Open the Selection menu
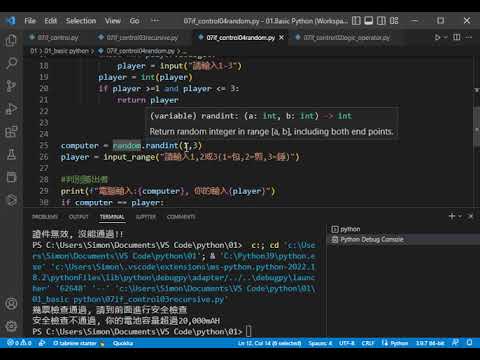480x360 pixels. pos(81,21)
